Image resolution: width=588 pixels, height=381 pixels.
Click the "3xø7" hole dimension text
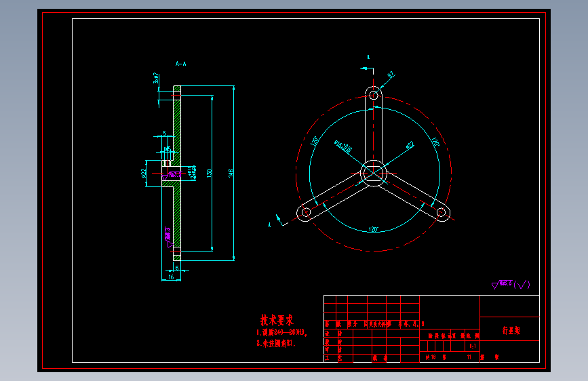[x=156, y=79]
